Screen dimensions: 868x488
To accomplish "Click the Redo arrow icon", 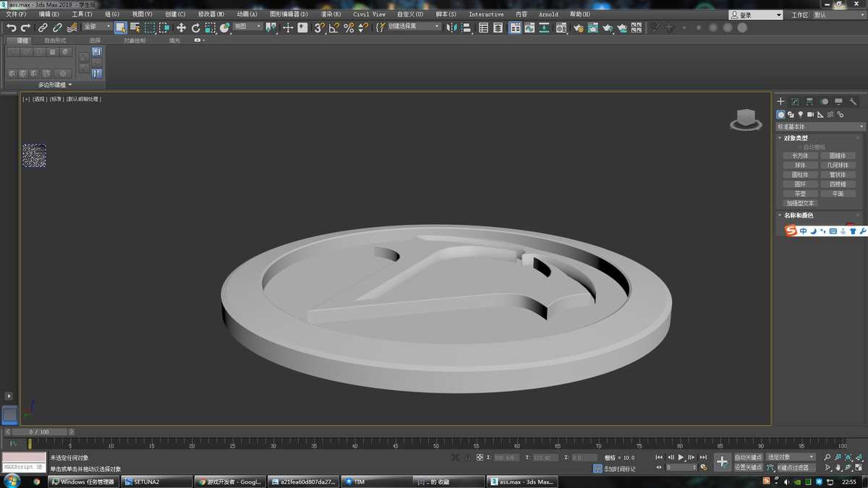I will [25, 27].
